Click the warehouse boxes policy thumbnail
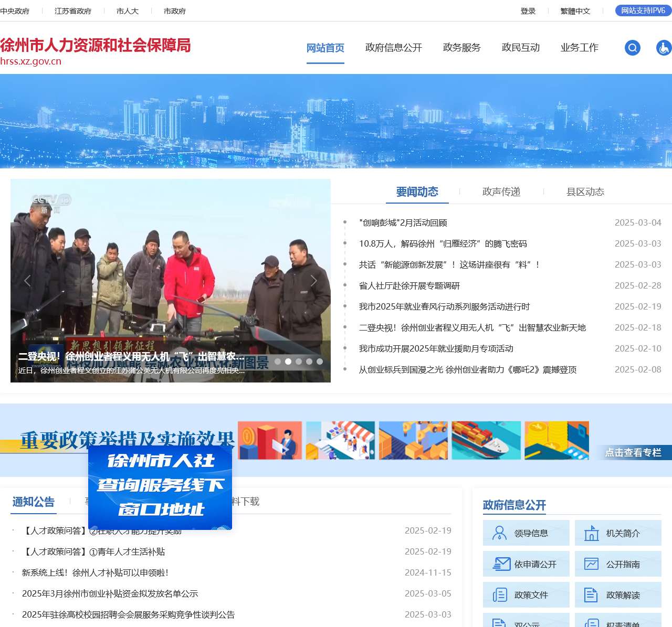 [413, 440]
